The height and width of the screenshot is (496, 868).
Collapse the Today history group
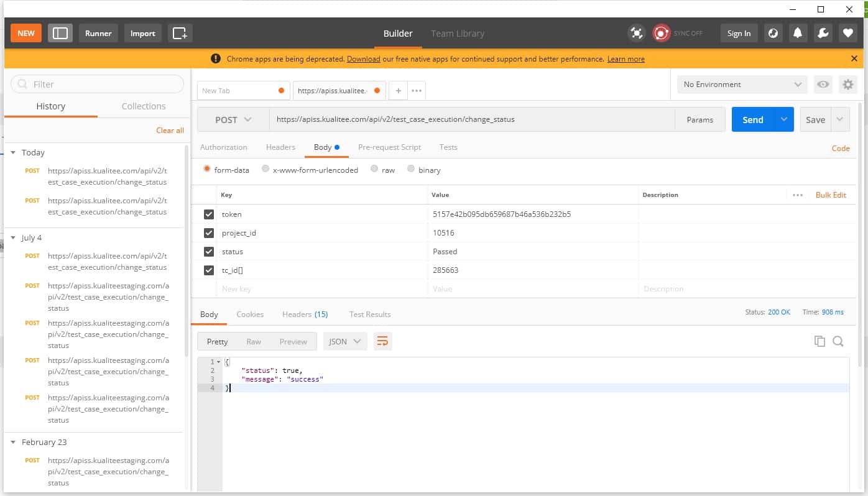pos(13,152)
